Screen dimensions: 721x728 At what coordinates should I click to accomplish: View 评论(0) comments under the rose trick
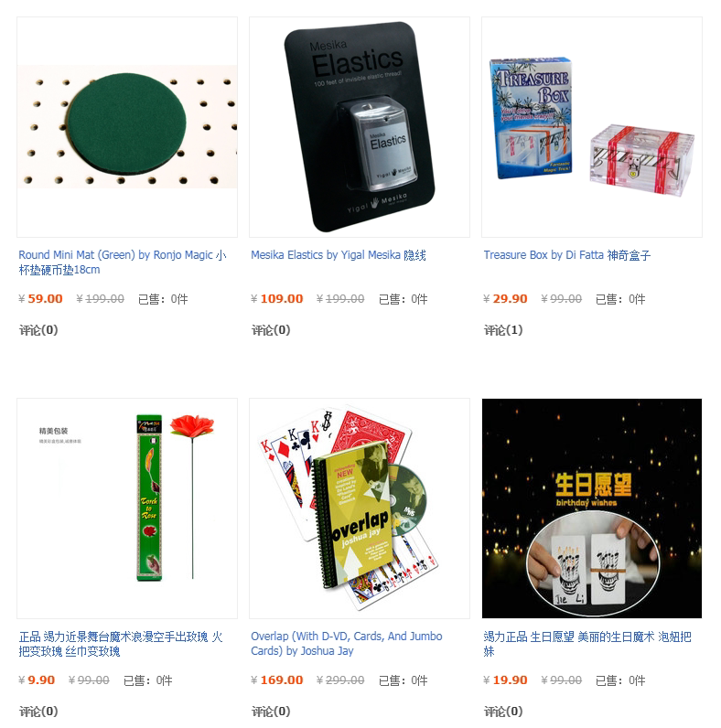(x=38, y=712)
